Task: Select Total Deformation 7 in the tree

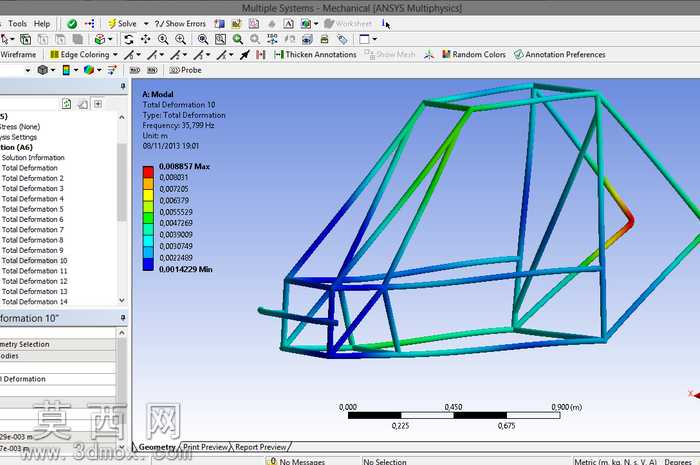Action: 33,230
